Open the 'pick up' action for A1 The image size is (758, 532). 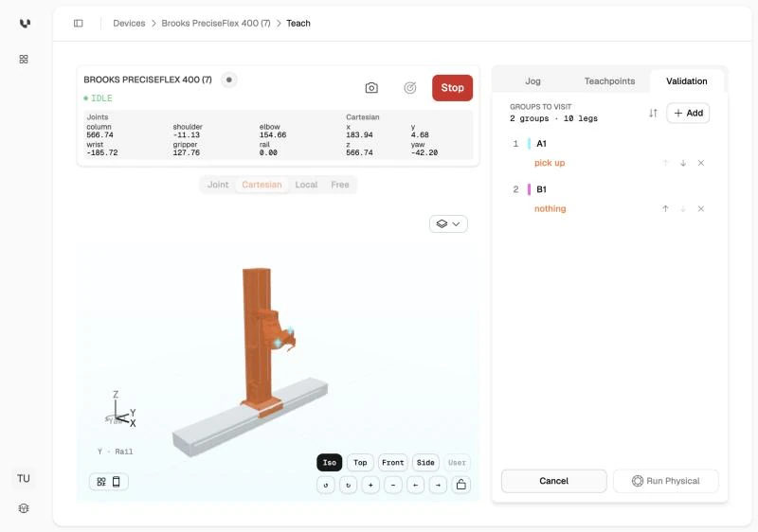550,163
